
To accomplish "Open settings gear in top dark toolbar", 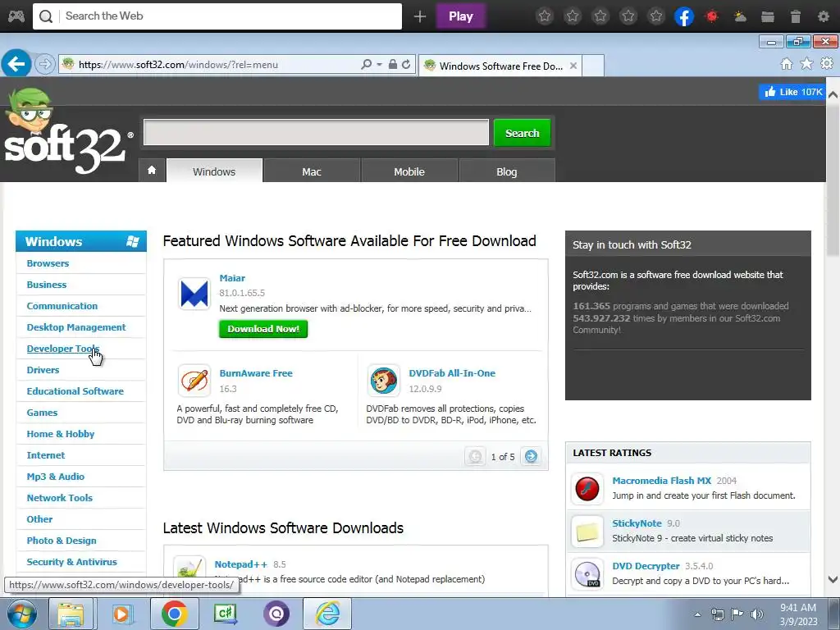I will (824, 16).
